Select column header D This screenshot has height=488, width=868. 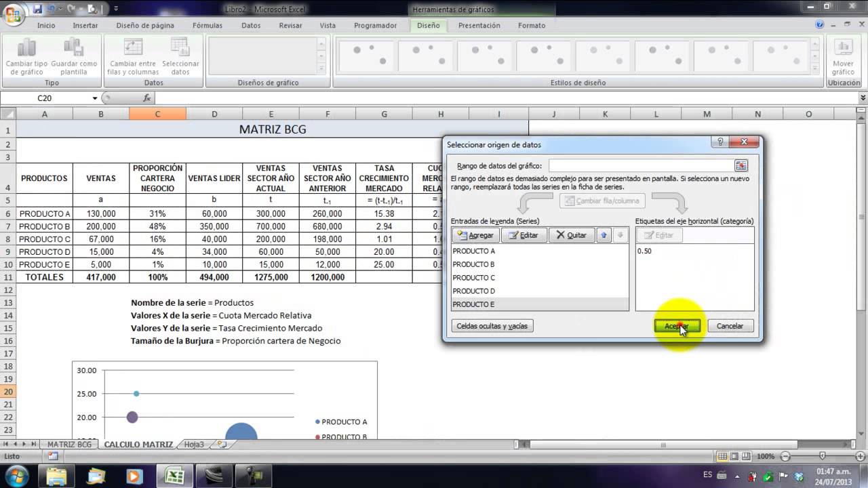214,114
